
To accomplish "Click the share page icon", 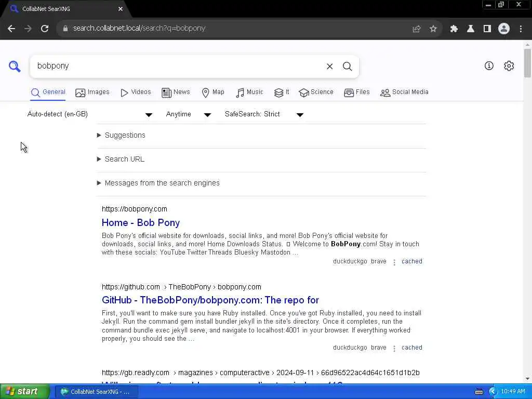I will pyautogui.click(x=416, y=29).
